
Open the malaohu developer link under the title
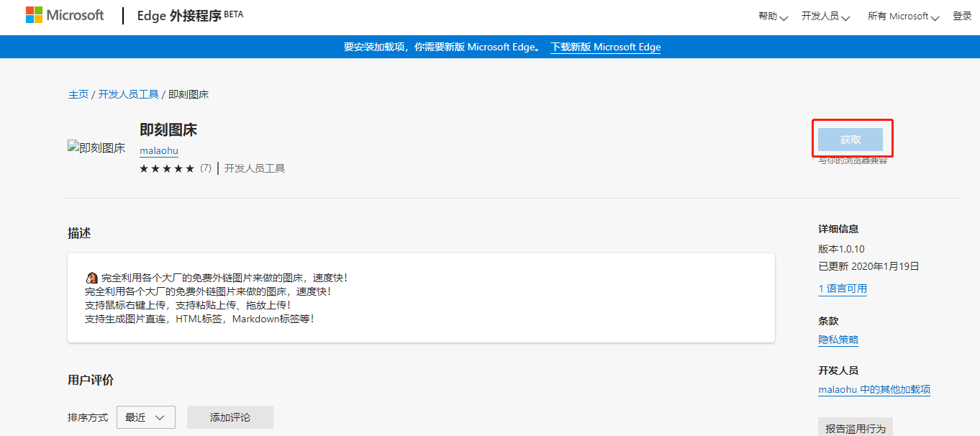coord(159,150)
